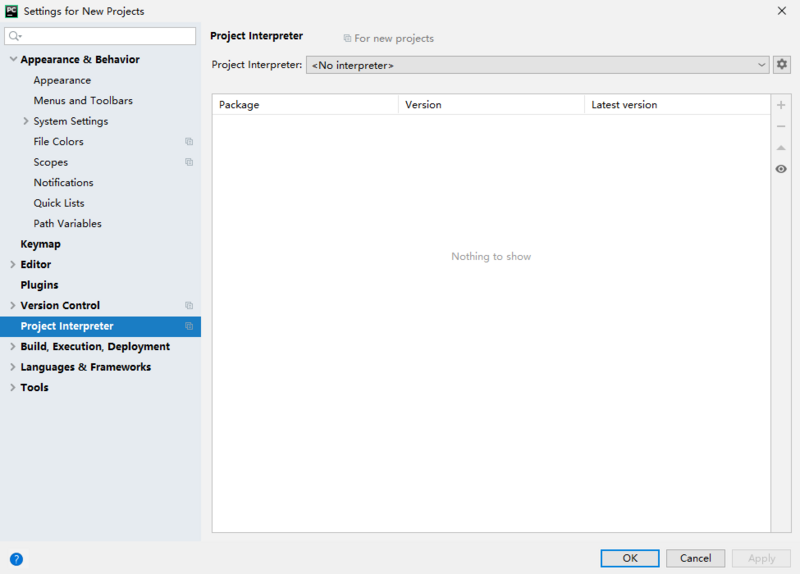Select System Settings label
This screenshot has height=574, width=800.
coord(71,121)
